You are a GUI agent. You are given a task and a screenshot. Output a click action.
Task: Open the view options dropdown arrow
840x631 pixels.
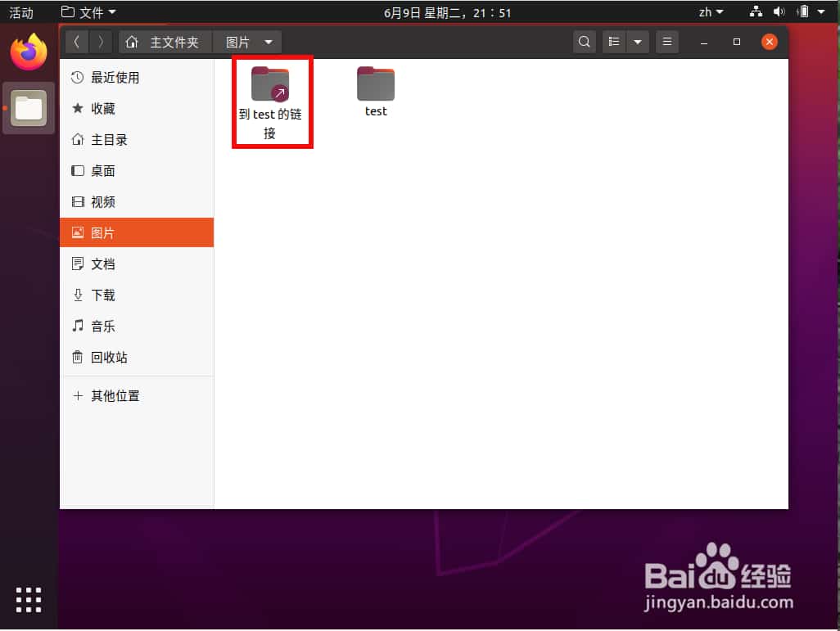tap(636, 42)
